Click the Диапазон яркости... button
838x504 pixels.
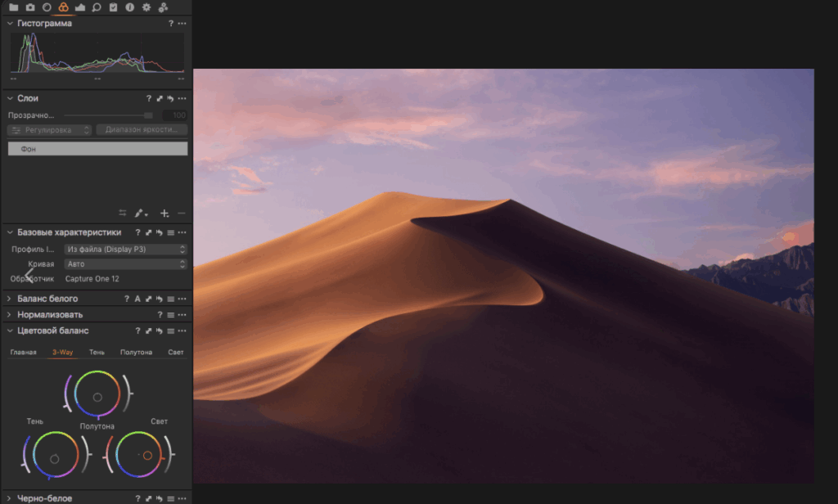(x=142, y=130)
